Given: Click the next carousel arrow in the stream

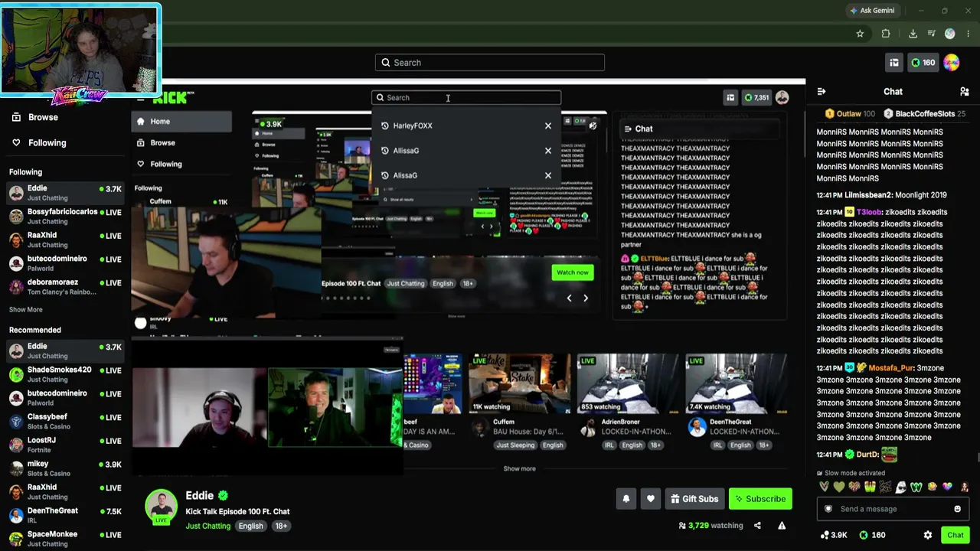Looking at the screenshot, I should [x=586, y=298].
